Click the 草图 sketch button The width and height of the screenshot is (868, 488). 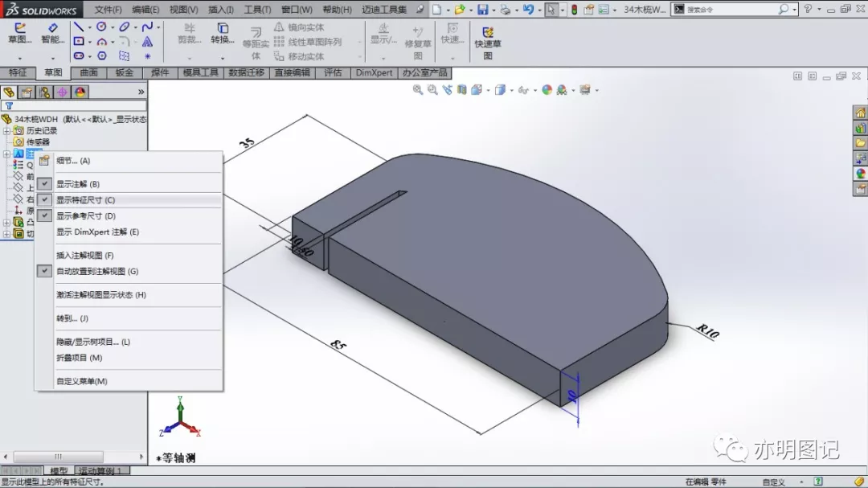[19, 33]
